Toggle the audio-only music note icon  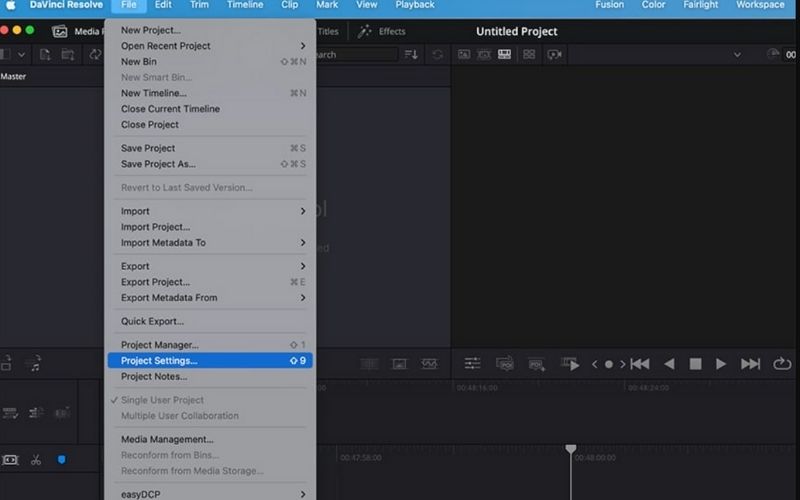click(33, 364)
